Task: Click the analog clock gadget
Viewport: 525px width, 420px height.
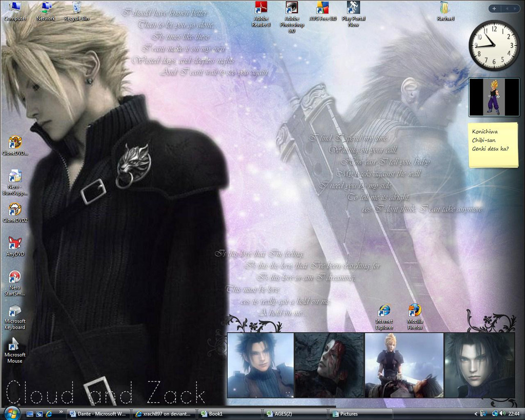Action: point(494,45)
